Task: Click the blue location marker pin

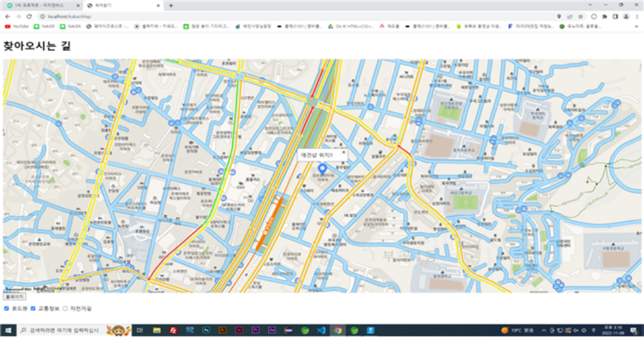Action: click(x=322, y=169)
